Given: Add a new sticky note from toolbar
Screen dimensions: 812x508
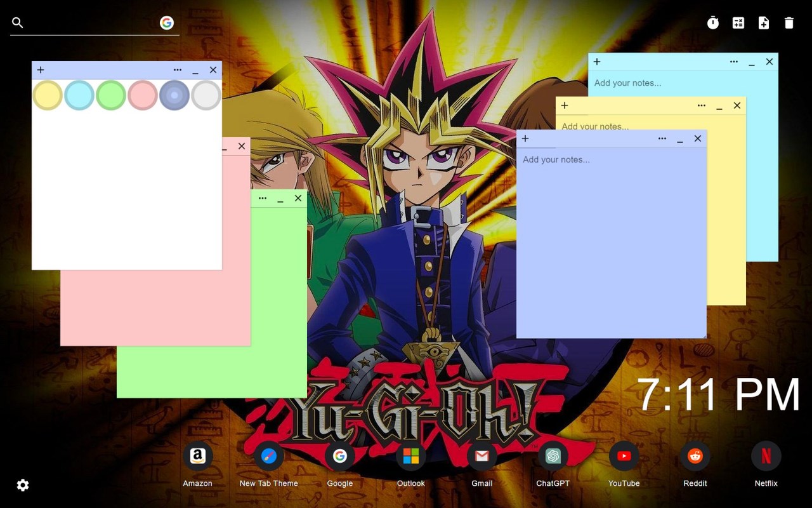Looking at the screenshot, I should pos(764,23).
